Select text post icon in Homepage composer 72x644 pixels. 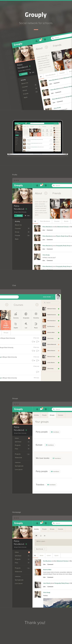pyautogui.click(x=36, y=535)
